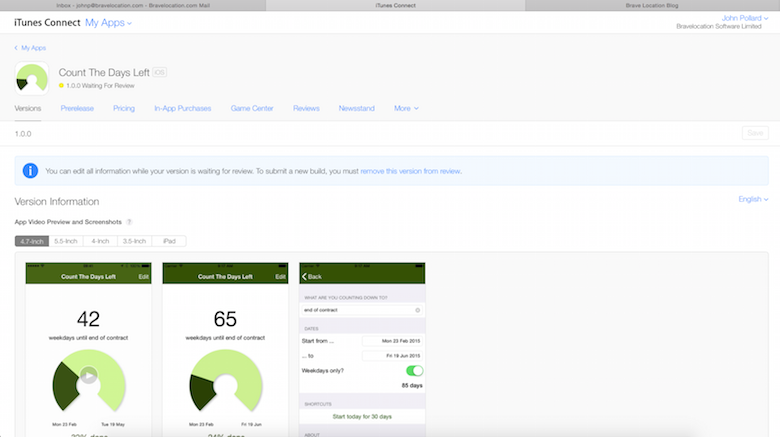Open the English language dropdown

[x=752, y=199]
